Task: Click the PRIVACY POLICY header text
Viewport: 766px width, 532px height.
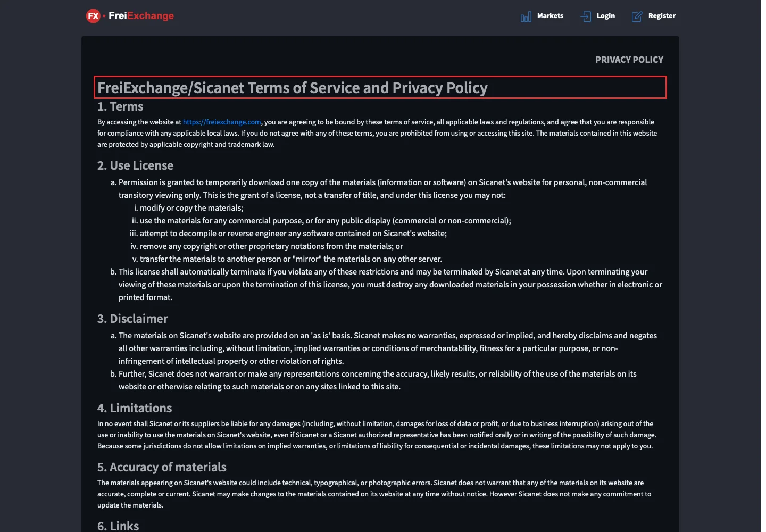Action: click(629, 60)
